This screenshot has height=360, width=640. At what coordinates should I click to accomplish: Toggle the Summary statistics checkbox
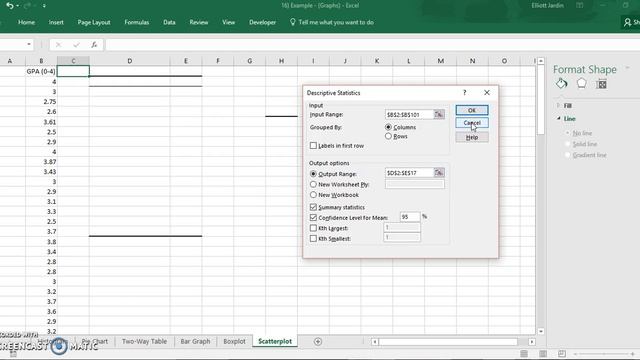click(x=313, y=207)
